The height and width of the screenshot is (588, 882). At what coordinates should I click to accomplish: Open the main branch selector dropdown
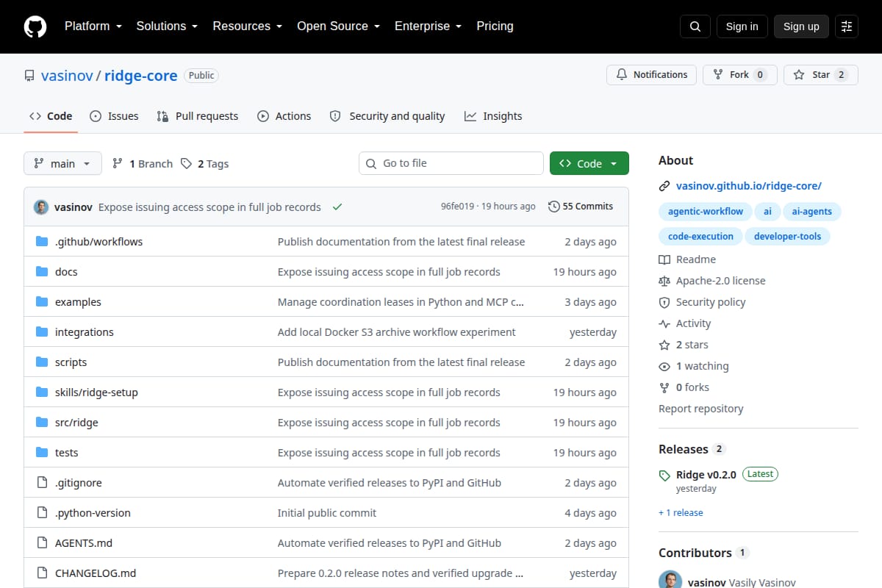[x=62, y=163]
